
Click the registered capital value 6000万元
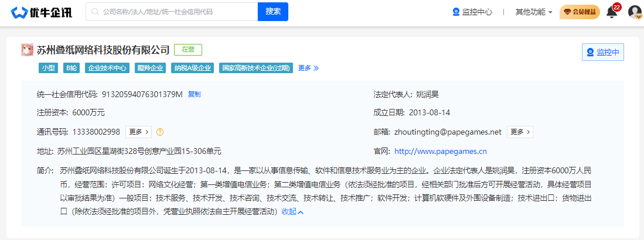88,113
